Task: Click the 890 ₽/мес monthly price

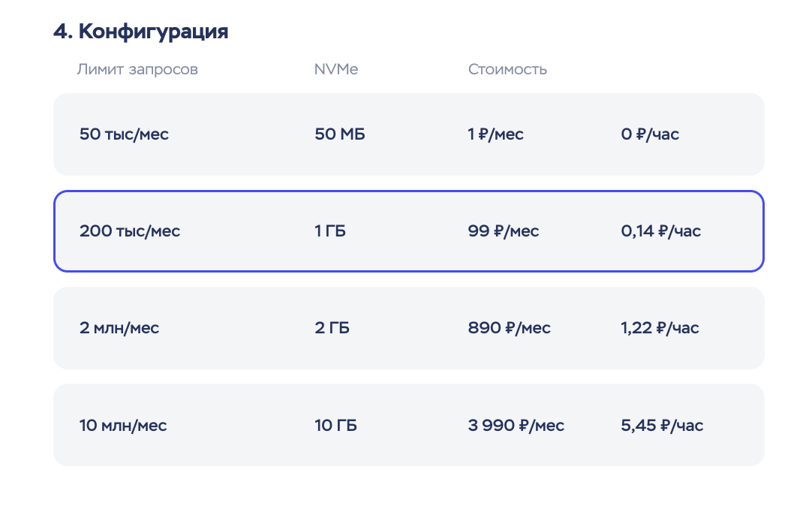Action: click(509, 328)
